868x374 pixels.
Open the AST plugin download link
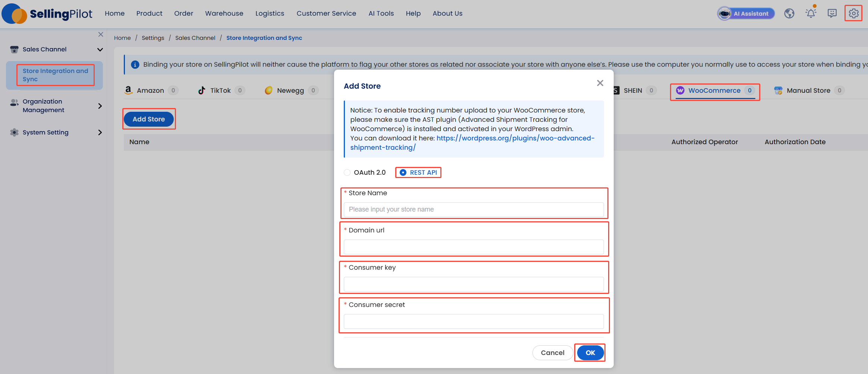(x=472, y=143)
